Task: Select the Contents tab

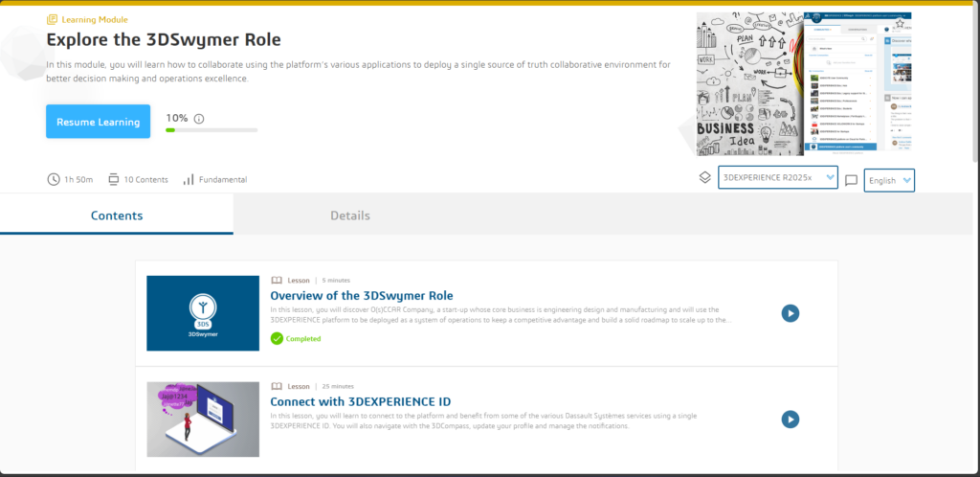Action: pyautogui.click(x=117, y=216)
